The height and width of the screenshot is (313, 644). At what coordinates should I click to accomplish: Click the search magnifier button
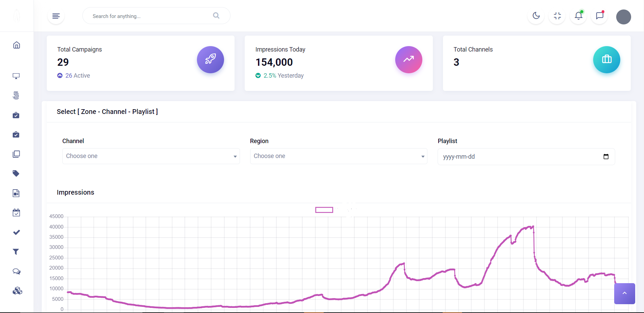click(x=216, y=16)
